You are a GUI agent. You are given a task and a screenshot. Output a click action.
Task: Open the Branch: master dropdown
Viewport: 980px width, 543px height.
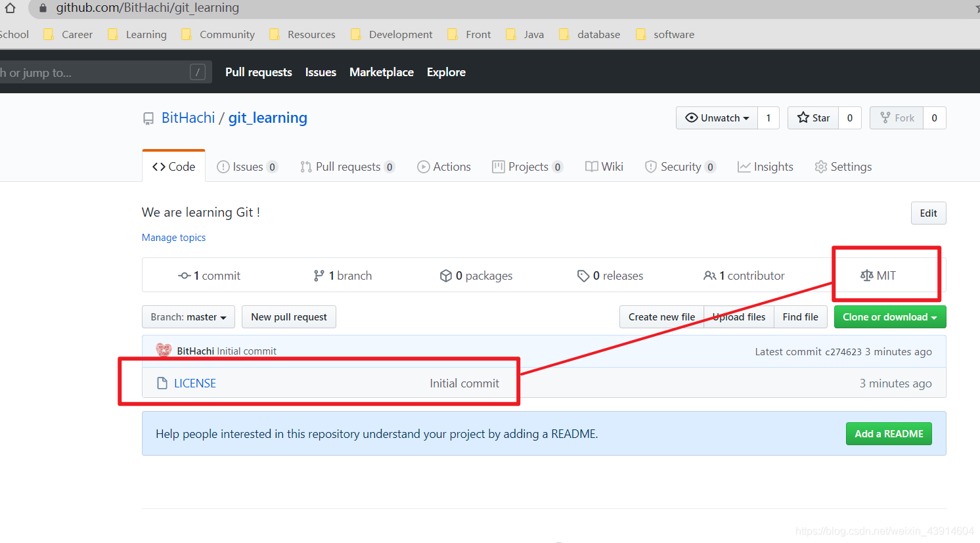pyautogui.click(x=189, y=317)
